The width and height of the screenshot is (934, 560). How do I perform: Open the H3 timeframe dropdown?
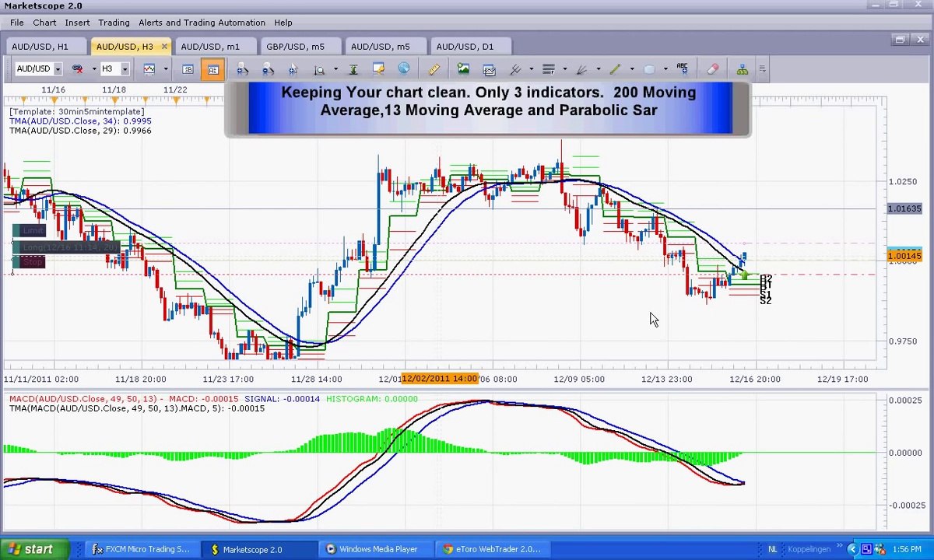[x=125, y=69]
